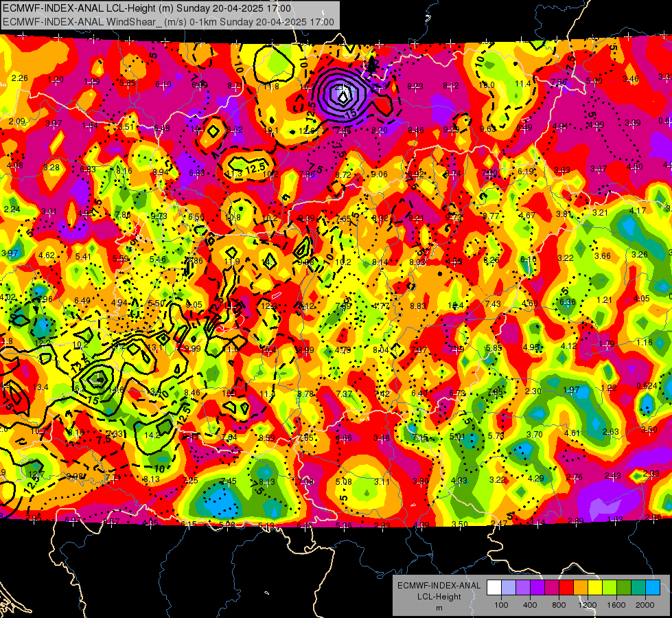This screenshot has width=672, height=618.
Task: Click 'LCL-Height' label inside the legend box
Action: [x=439, y=597]
